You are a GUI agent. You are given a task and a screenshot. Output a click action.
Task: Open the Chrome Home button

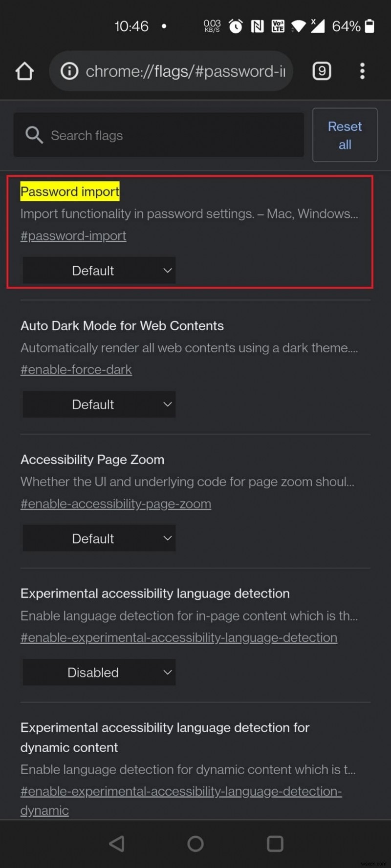[x=24, y=71]
